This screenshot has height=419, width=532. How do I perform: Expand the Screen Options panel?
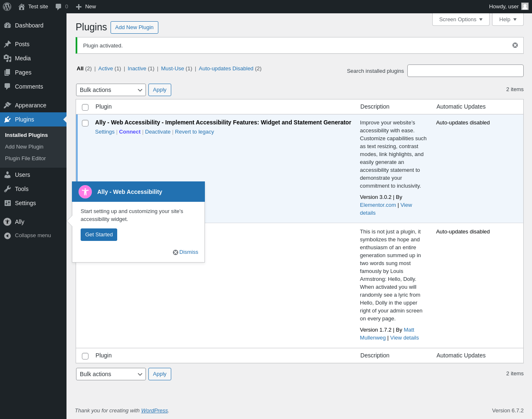click(461, 20)
